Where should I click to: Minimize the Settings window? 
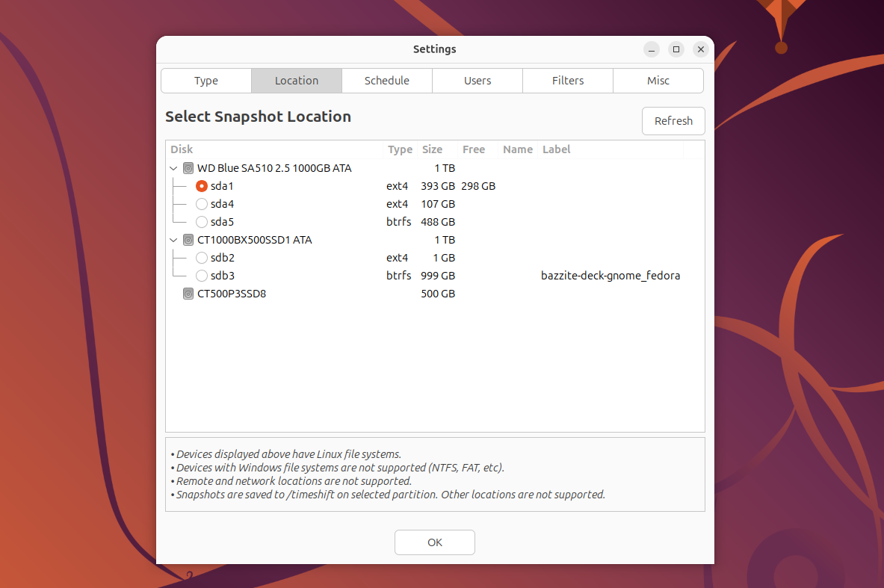click(x=651, y=49)
